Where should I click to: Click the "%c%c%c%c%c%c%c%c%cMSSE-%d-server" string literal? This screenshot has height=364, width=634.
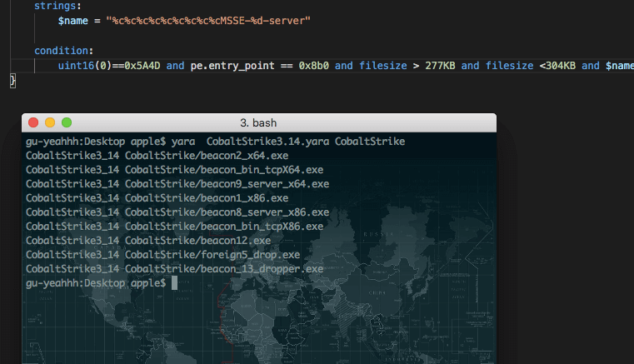click(208, 21)
